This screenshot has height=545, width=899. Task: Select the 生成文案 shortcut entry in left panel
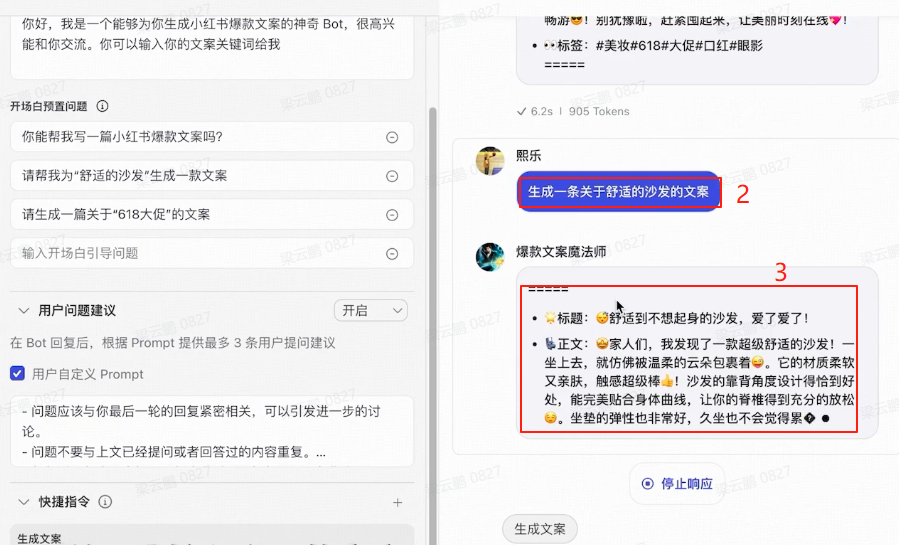(x=212, y=535)
